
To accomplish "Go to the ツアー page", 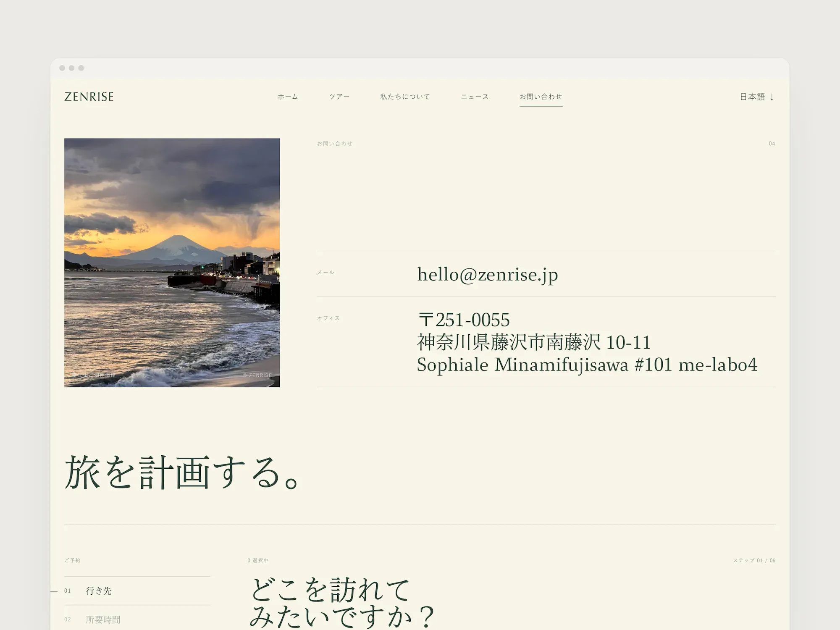I will click(339, 97).
